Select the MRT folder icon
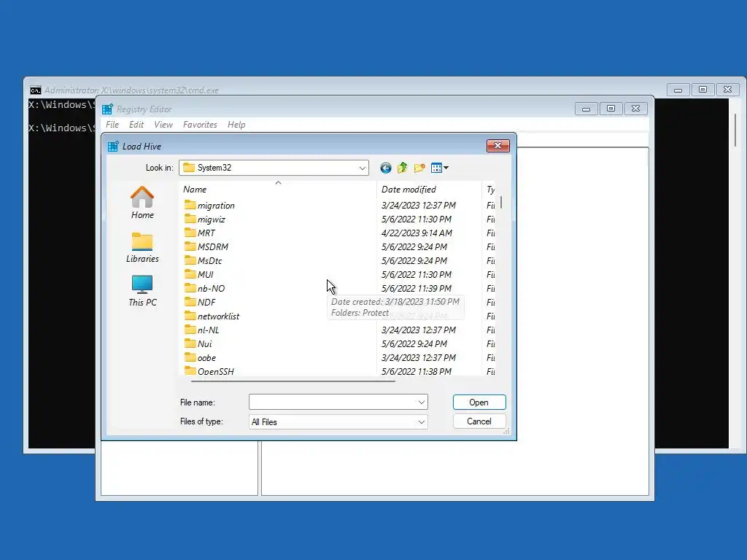 (x=190, y=233)
